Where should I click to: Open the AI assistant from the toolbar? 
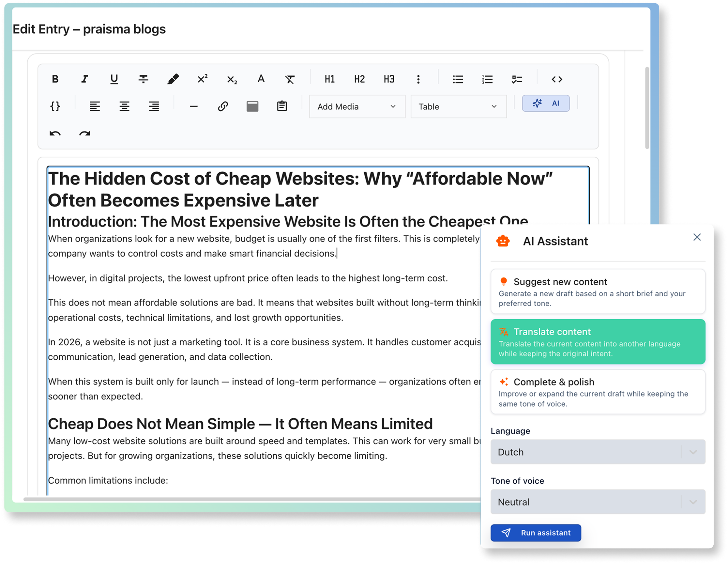point(546,103)
